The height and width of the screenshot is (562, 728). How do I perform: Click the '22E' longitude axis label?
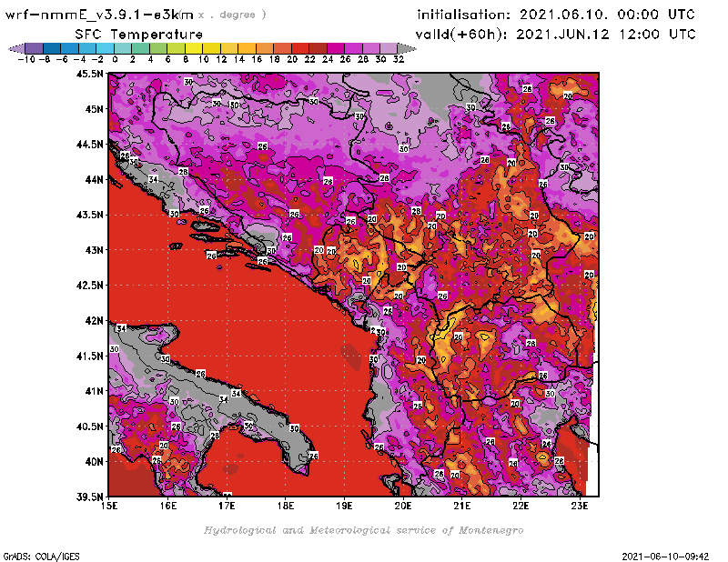(x=521, y=506)
